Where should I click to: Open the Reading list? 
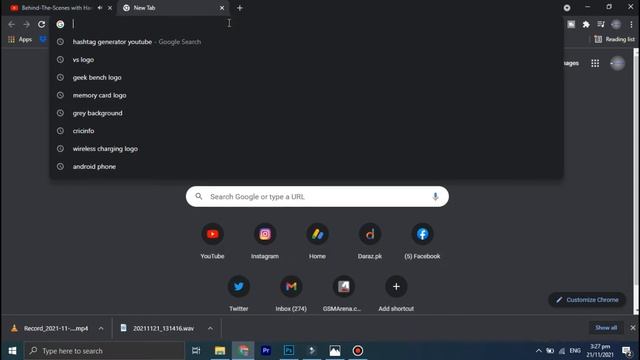[x=615, y=40]
